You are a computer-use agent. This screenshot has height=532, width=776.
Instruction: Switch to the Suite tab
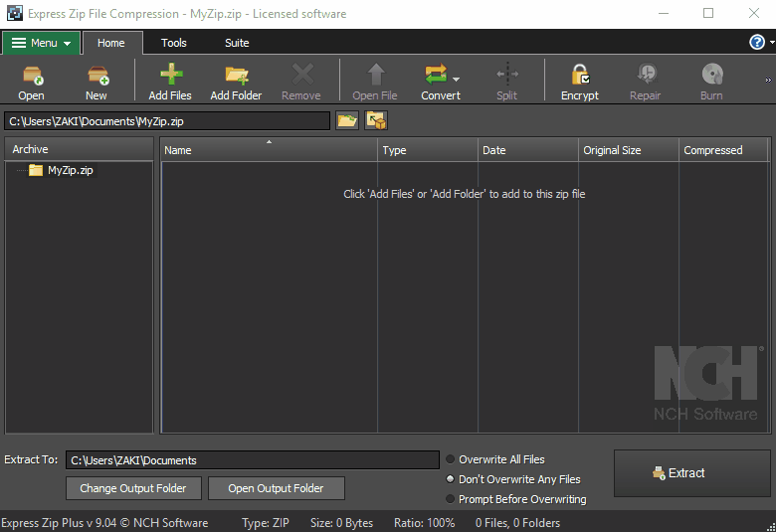(237, 43)
